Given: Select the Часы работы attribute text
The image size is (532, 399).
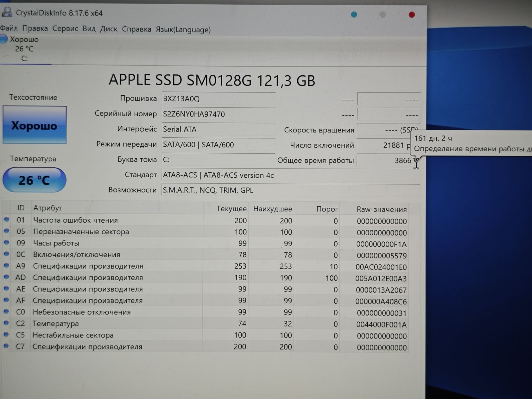Looking at the screenshot, I should click(x=56, y=243).
